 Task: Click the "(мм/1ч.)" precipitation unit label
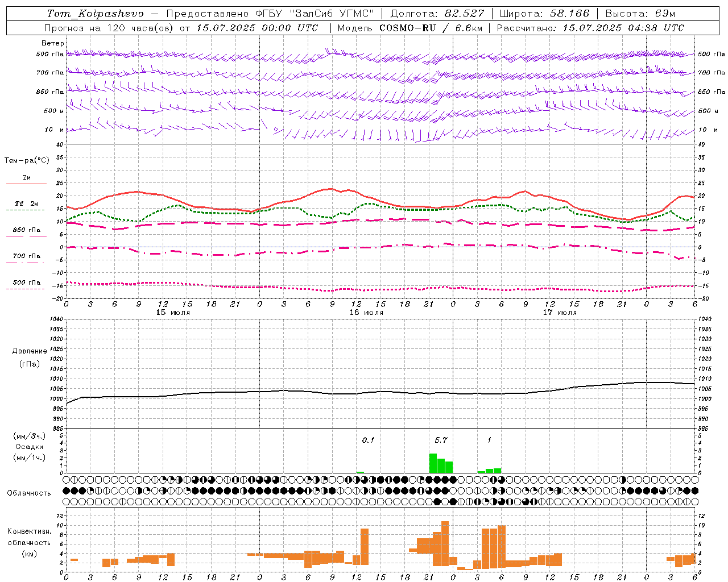point(30,458)
